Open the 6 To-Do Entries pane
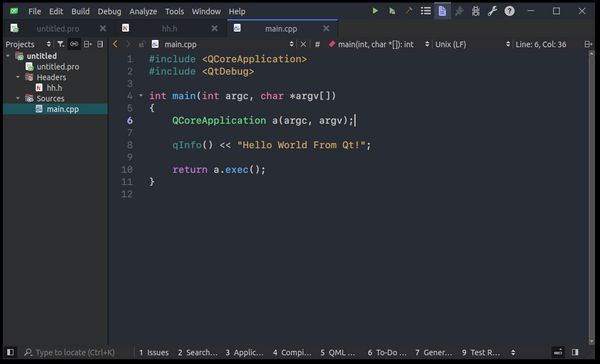 coord(387,352)
